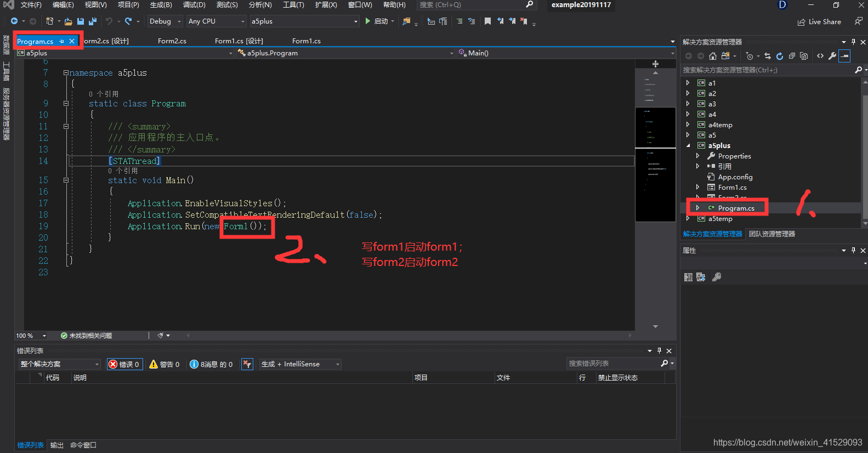
Task: Open the 生成 + IntelliSense dropdown
Action: pyautogui.click(x=300, y=364)
